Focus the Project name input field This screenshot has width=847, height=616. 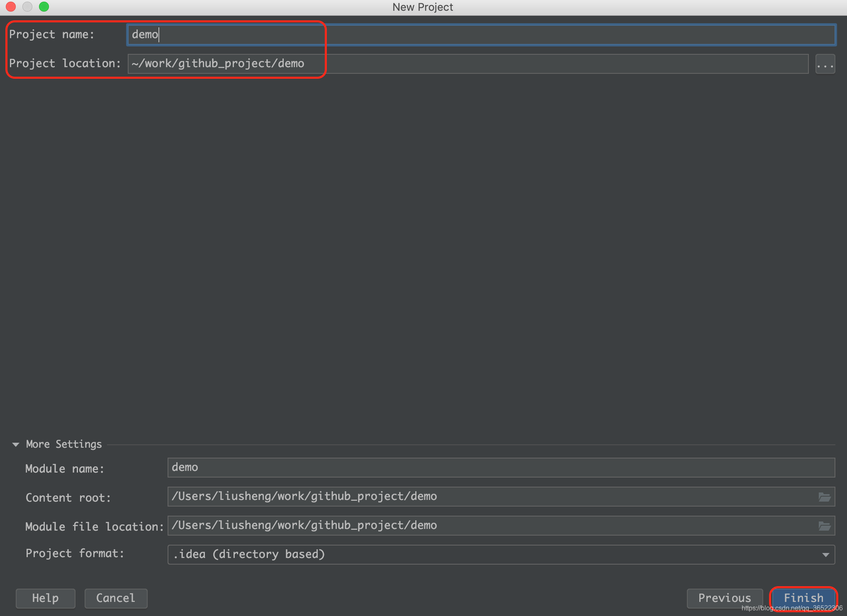tap(481, 35)
